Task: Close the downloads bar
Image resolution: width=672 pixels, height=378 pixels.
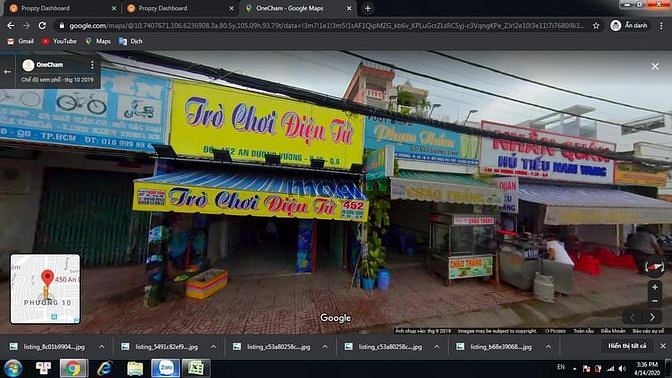Action: [x=663, y=346]
